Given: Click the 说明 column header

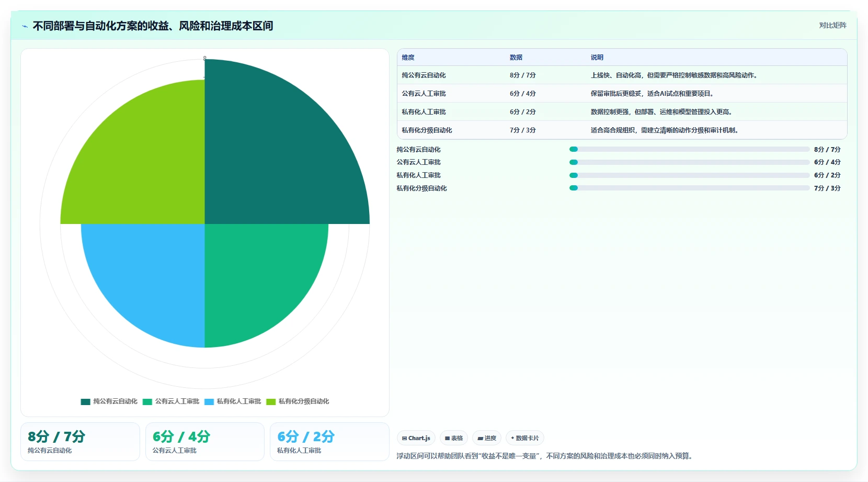Looking at the screenshot, I should coord(597,58).
